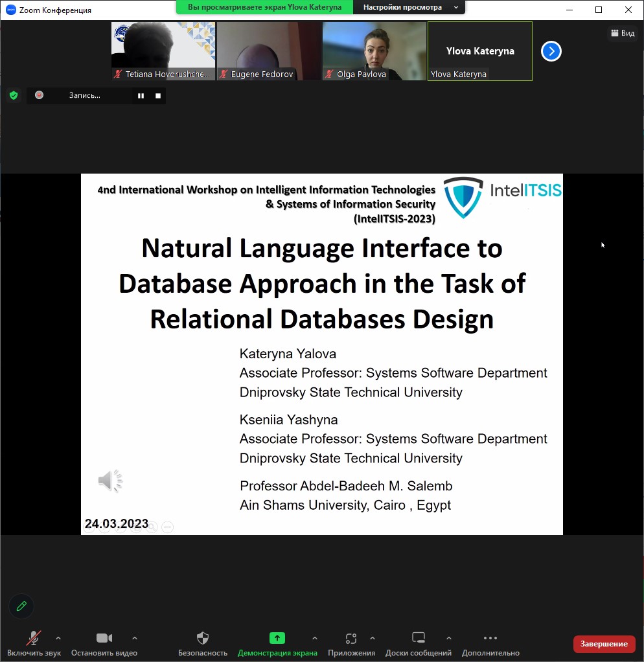The height and width of the screenshot is (662, 644).
Task: Expand screen share options arrow
Action: (315, 638)
